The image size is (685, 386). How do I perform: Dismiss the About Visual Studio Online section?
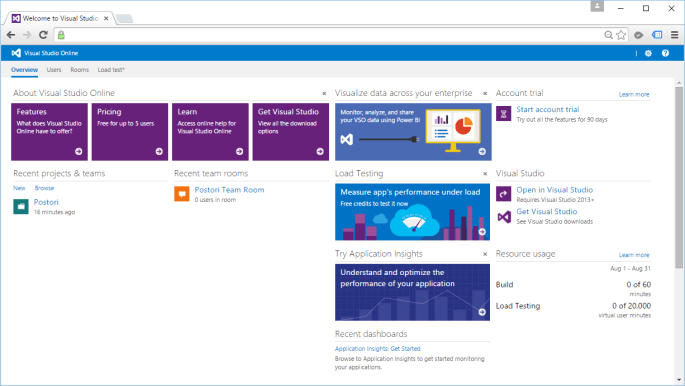click(x=324, y=93)
